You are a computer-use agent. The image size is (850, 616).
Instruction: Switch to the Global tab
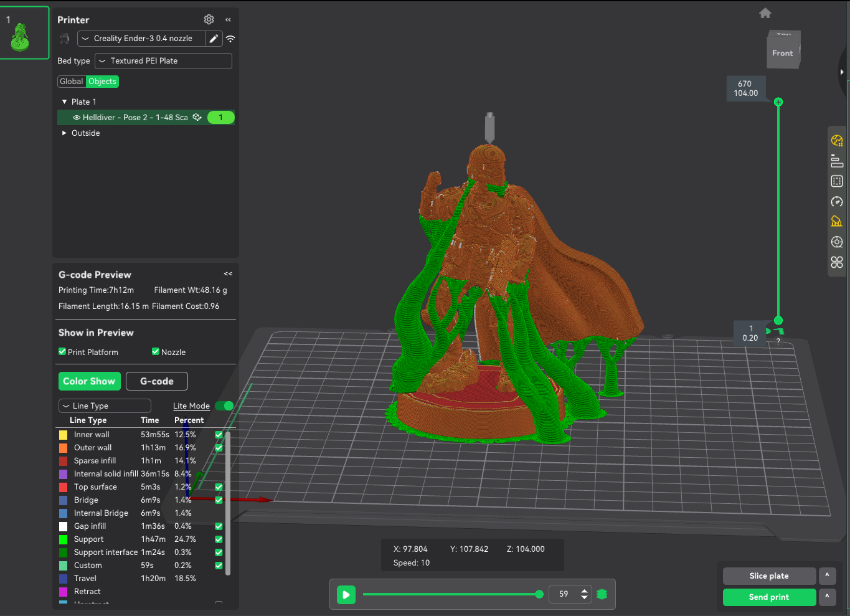tap(71, 82)
